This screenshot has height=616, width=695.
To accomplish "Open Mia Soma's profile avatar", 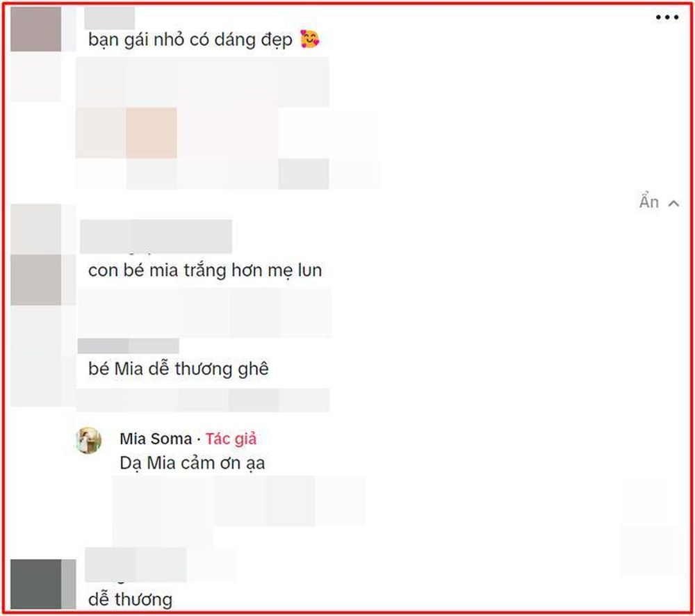I will [89, 440].
